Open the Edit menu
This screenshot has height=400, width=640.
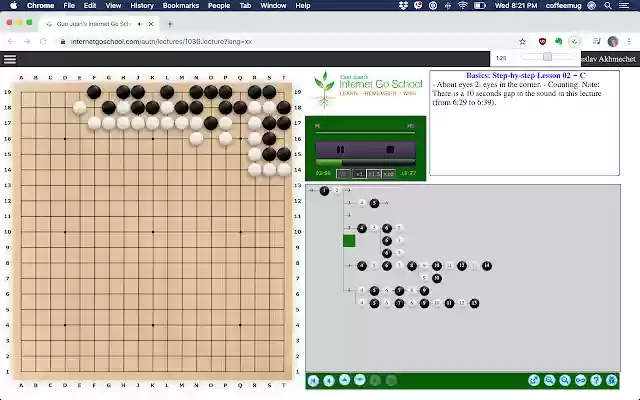point(90,6)
